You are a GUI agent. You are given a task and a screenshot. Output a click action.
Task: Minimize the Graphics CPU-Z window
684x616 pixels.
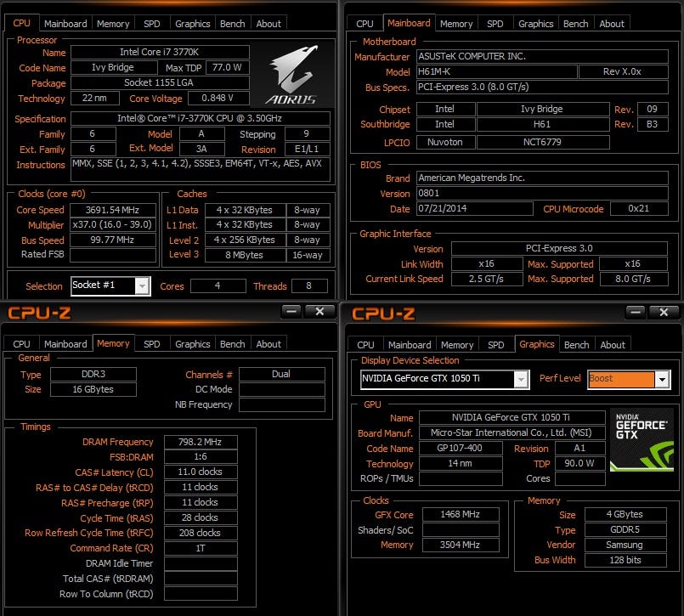tap(636, 313)
